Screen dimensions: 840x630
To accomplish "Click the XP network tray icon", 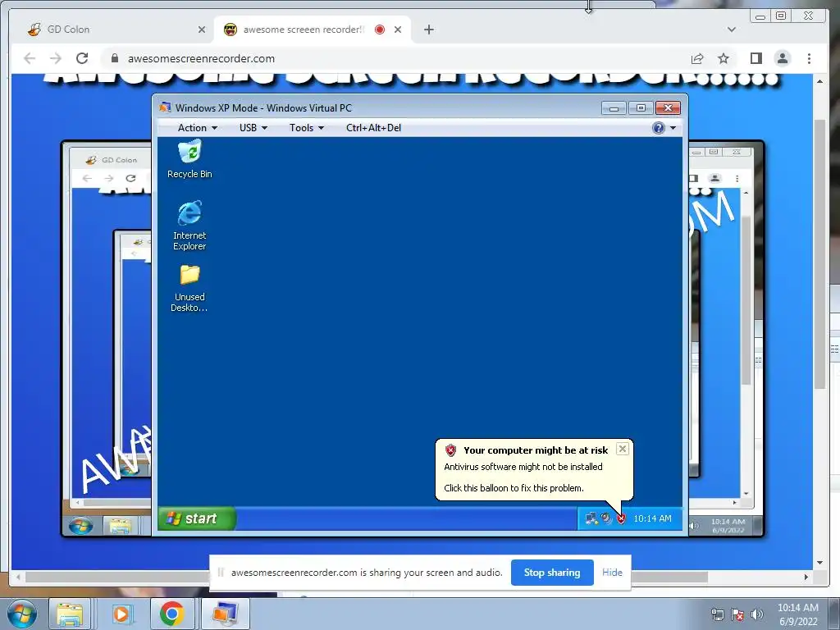I will [x=591, y=518].
